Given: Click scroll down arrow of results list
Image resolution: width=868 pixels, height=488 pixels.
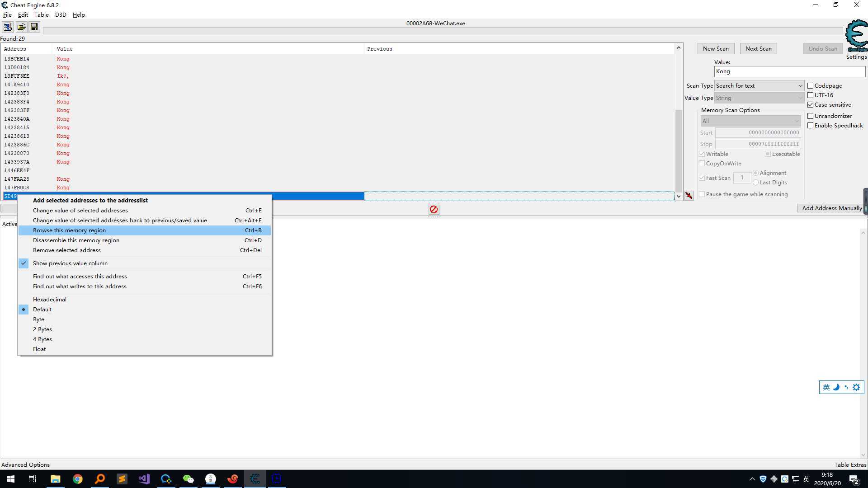Looking at the screenshot, I should point(679,196).
